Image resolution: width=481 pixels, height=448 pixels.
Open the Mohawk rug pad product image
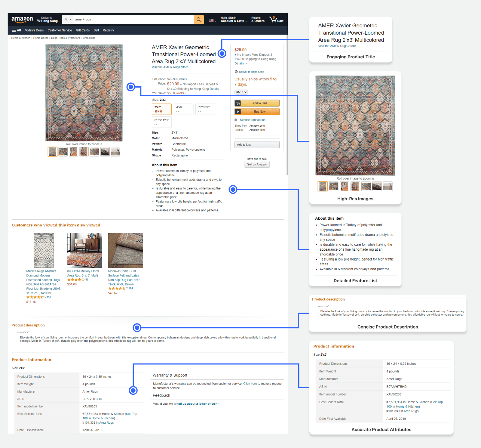[x=126, y=250]
